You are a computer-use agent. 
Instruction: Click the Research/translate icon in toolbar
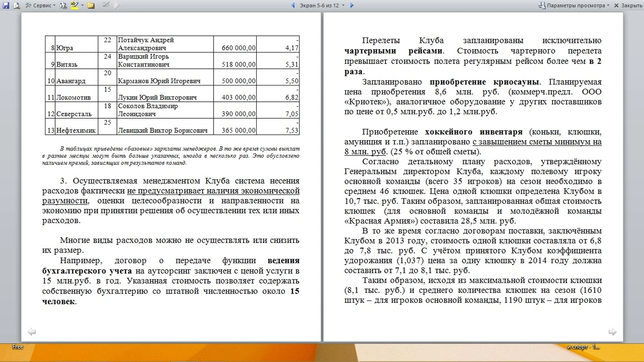click(x=63, y=5)
